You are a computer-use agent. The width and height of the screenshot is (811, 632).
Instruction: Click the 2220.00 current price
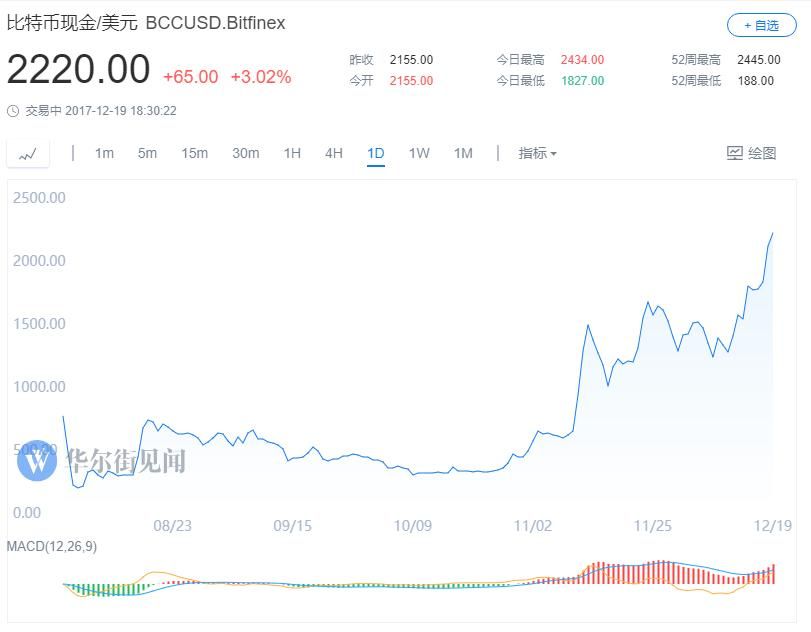click(78, 70)
